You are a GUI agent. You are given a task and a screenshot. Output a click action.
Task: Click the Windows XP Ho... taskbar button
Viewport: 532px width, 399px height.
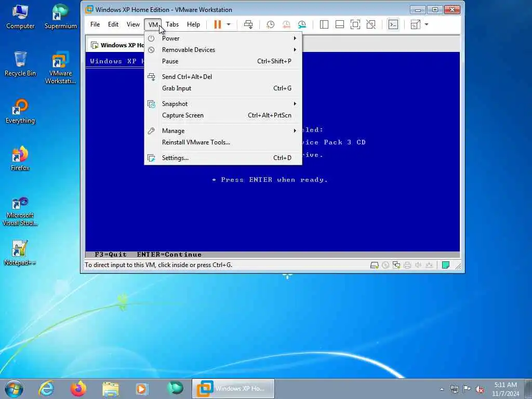[x=233, y=389]
